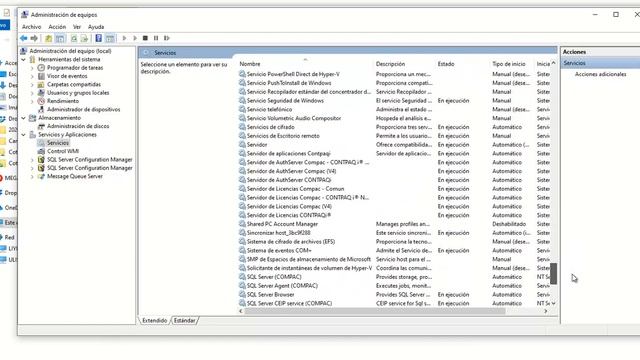This screenshot has width=640, height=360.
Task: Switch to the Extendido tab
Action: click(154, 321)
